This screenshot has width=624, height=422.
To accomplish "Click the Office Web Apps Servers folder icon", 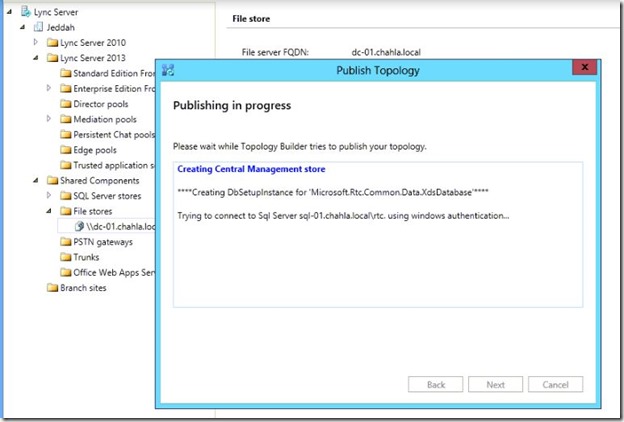I will pyautogui.click(x=65, y=272).
